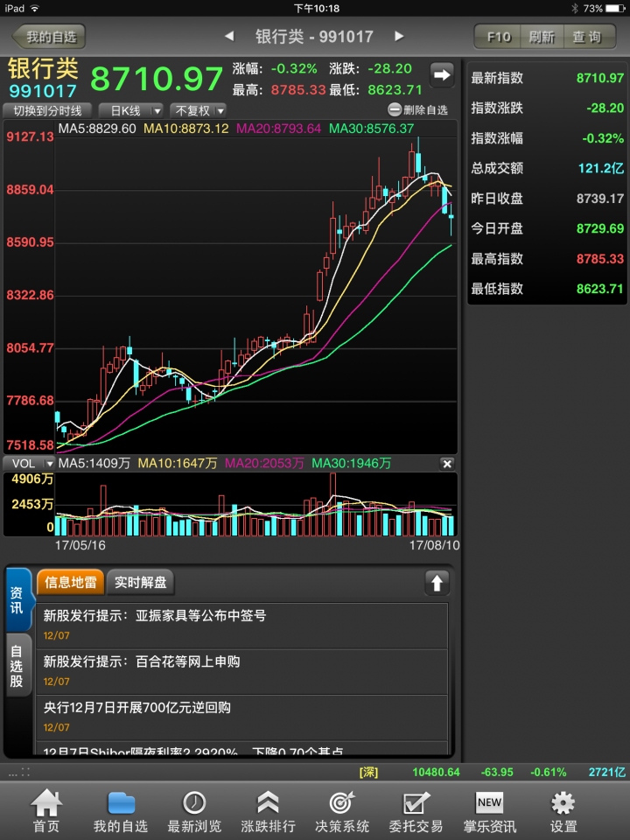The width and height of the screenshot is (630, 840).
Task: Tap the battery indicator in status bar
Action: pos(615,8)
